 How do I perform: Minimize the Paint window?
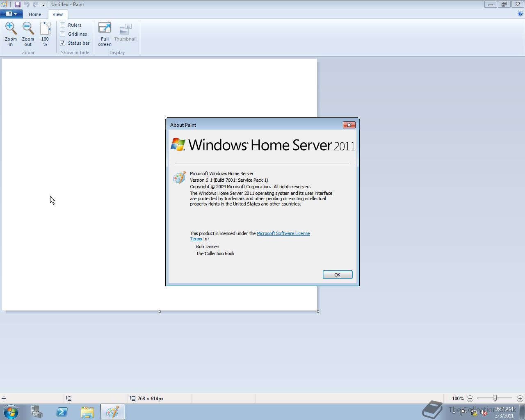pyautogui.click(x=491, y=5)
